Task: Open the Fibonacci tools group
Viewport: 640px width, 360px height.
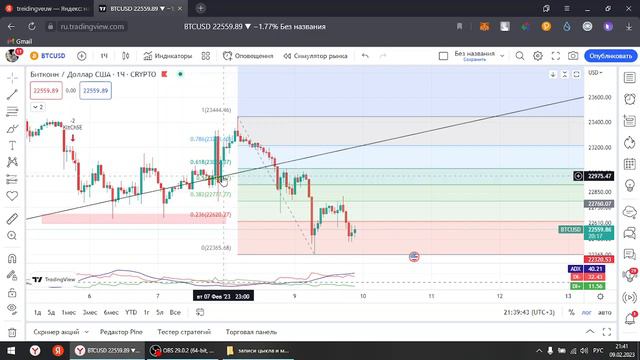Action: [12, 111]
